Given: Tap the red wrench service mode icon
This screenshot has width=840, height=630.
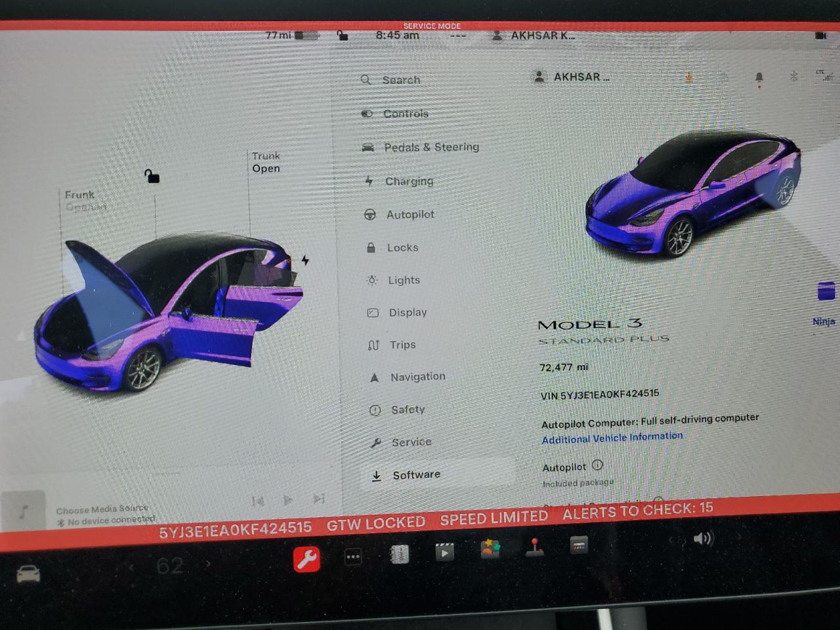Looking at the screenshot, I should (x=306, y=560).
